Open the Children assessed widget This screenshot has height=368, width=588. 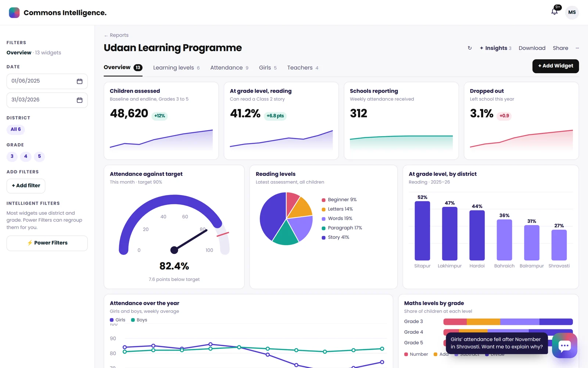click(161, 121)
